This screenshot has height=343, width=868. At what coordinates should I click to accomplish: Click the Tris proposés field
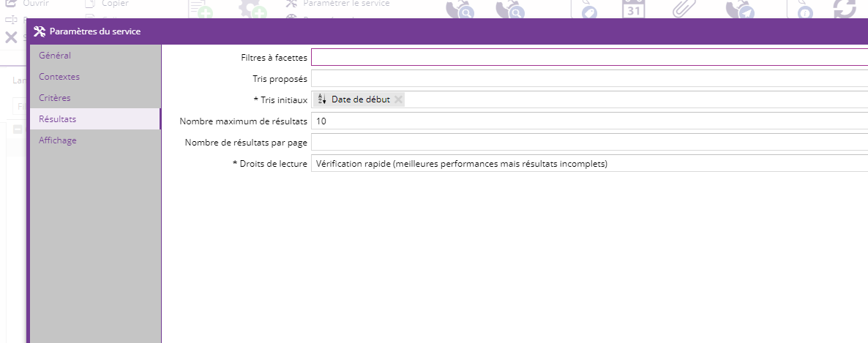590,78
